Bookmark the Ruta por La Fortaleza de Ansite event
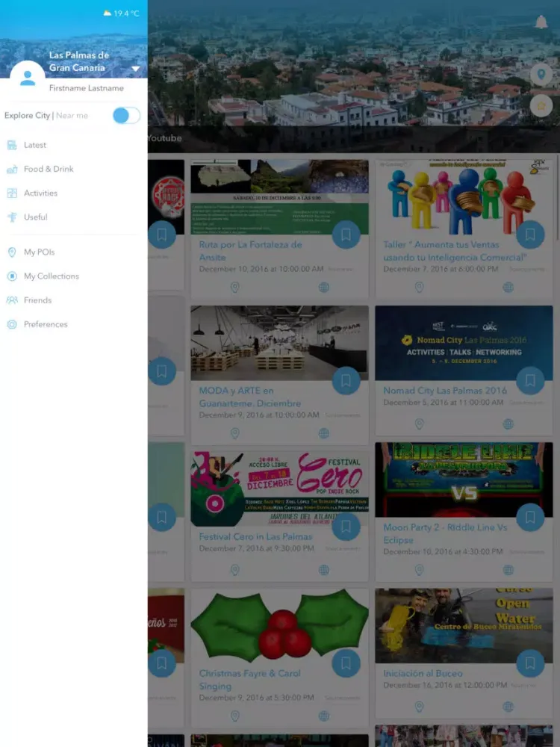Screen dimensions: 560x747 pos(346,235)
